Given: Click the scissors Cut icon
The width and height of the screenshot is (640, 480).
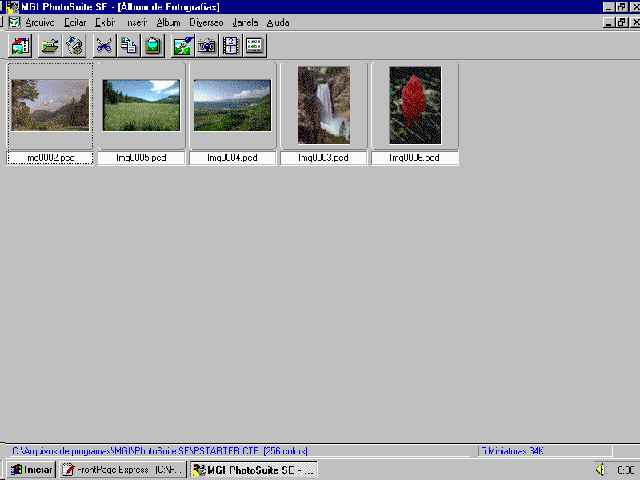Looking at the screenshot, I should click(x=104, y=45).
